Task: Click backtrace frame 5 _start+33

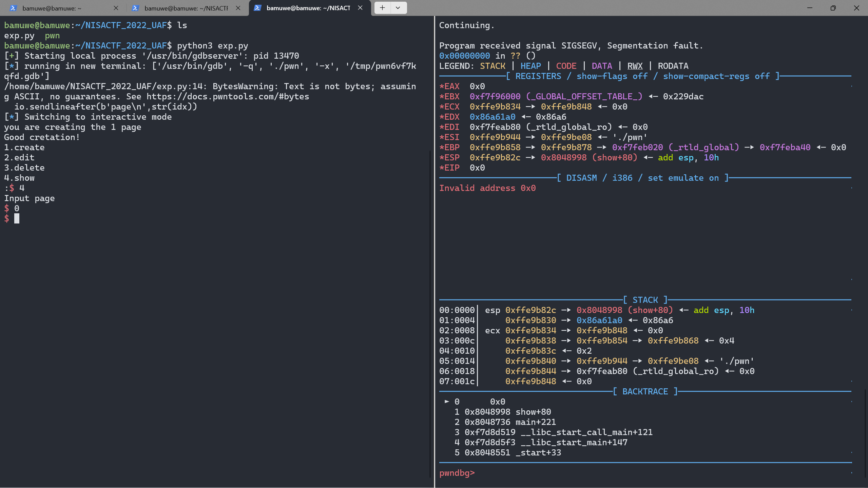Action: point(508,453)
